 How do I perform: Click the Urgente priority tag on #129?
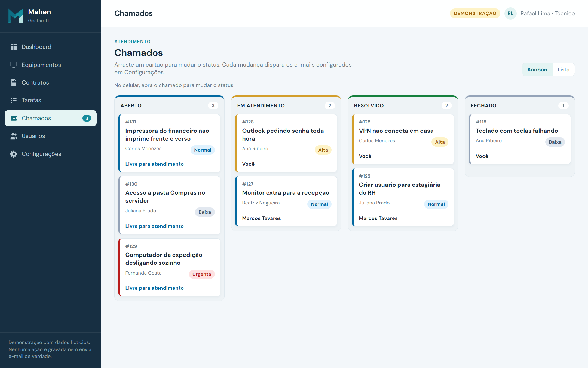point(202,274)
